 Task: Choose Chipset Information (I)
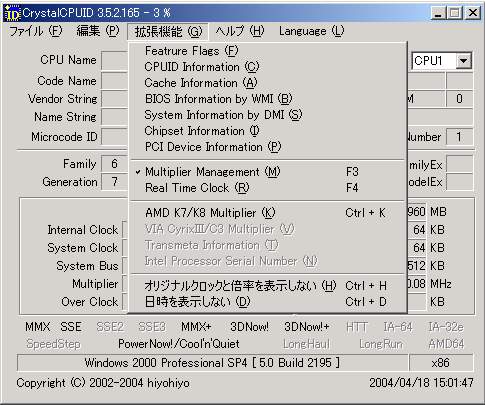(267, 131)
